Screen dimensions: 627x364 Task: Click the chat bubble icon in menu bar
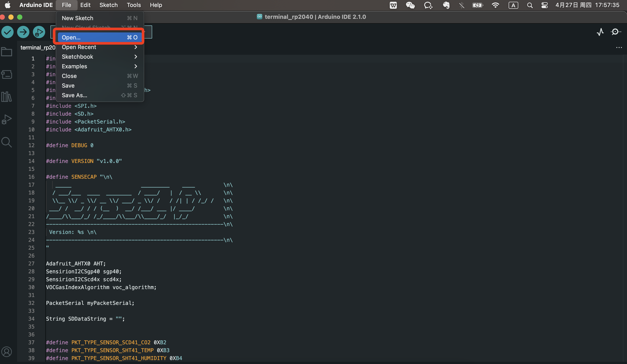point(428,5)
